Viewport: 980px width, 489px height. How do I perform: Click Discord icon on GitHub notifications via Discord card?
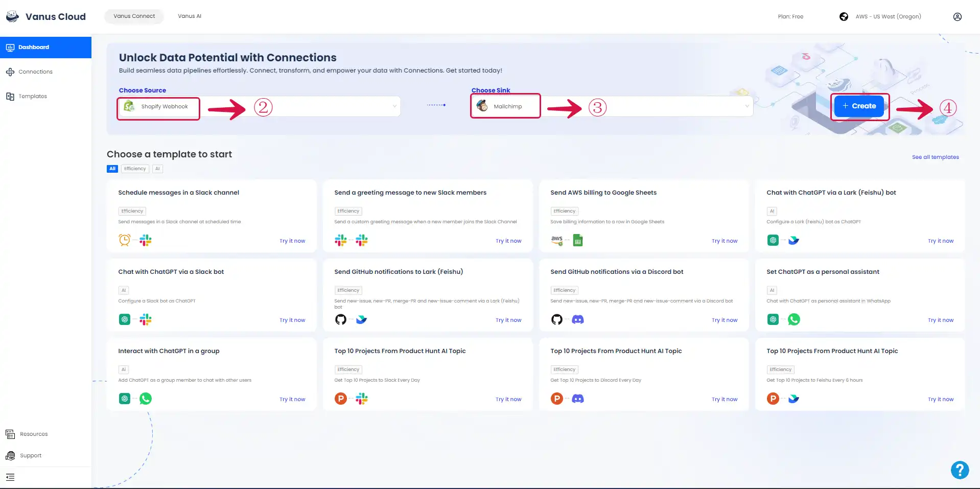point(578,319)
